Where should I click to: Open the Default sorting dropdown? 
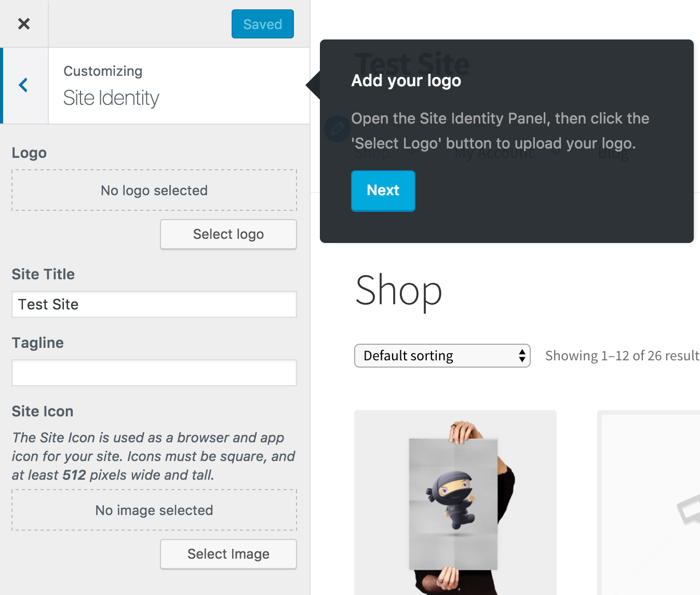441,356
